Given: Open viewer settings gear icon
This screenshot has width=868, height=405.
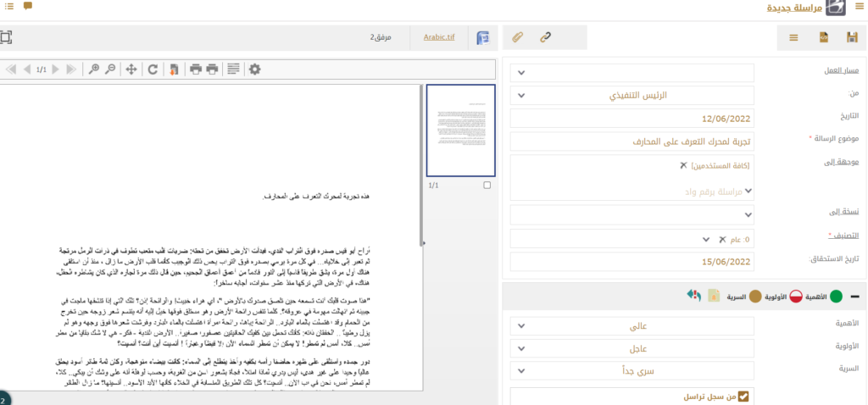Looking at the screenshot, I should (x=254, y=69).
